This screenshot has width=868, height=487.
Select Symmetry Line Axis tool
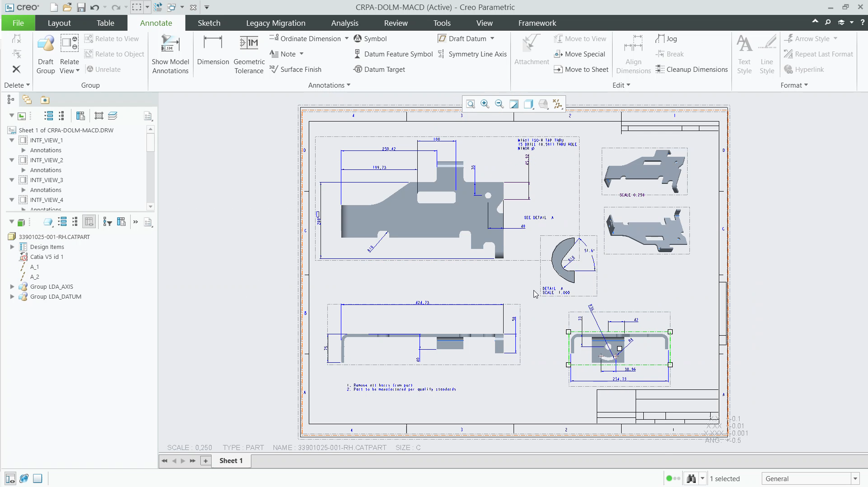click(x=472, y=54)
